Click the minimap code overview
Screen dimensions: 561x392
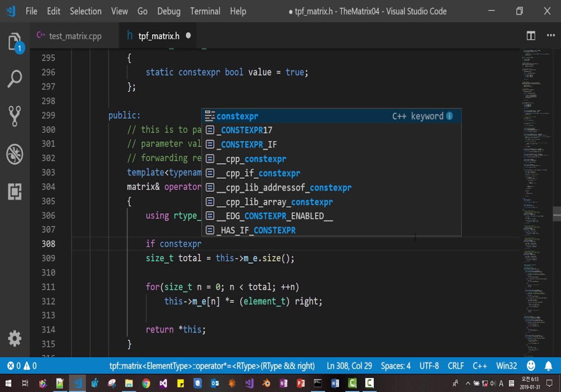(536, 202)
